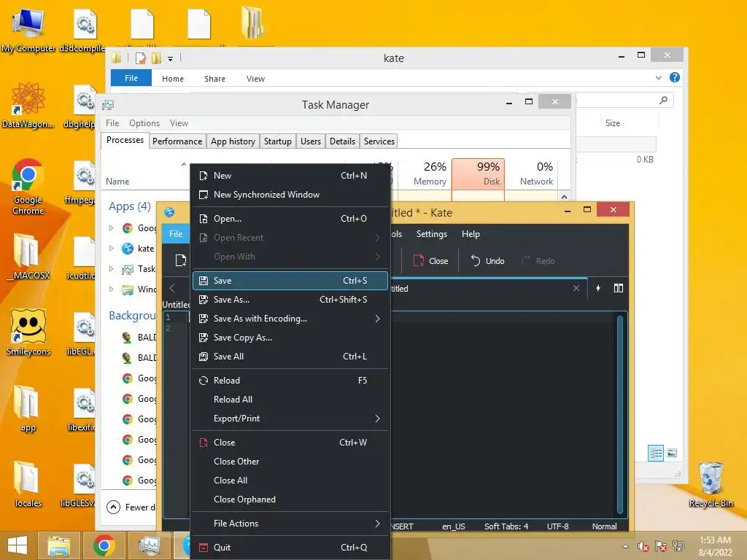Choose Save All from File menu
Screen dimensions: 747x560
click(x=290, y=357)
